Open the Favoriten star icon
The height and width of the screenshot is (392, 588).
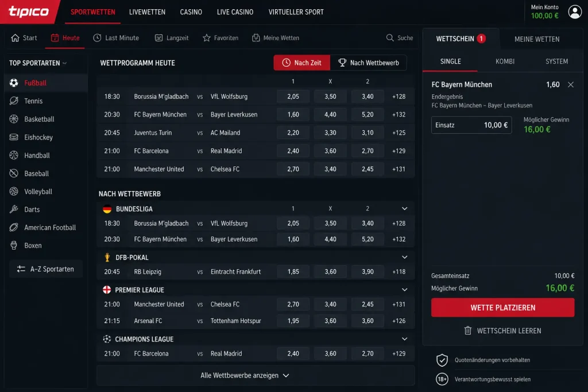point(207,38)
